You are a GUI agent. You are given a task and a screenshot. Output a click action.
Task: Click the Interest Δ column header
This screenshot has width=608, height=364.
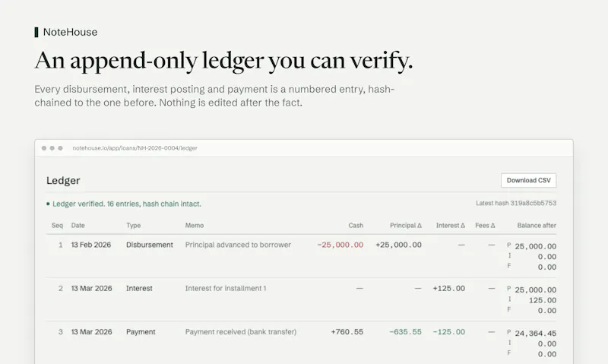click(x=450, y=225)
